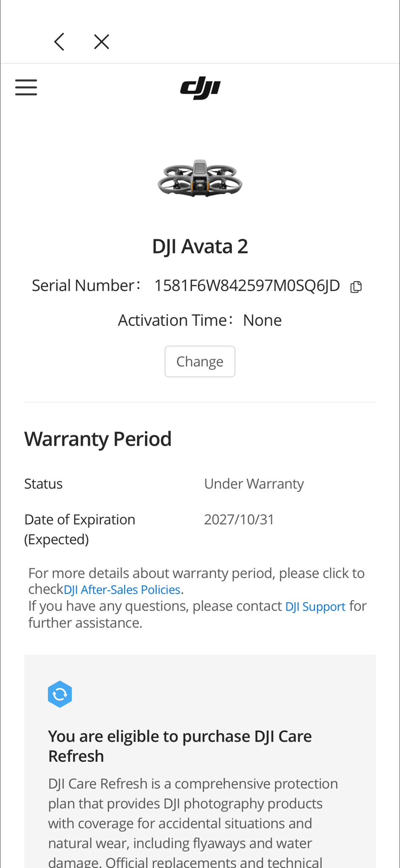
Task: Close the page with the X icon
Action: tap(101, 42)
